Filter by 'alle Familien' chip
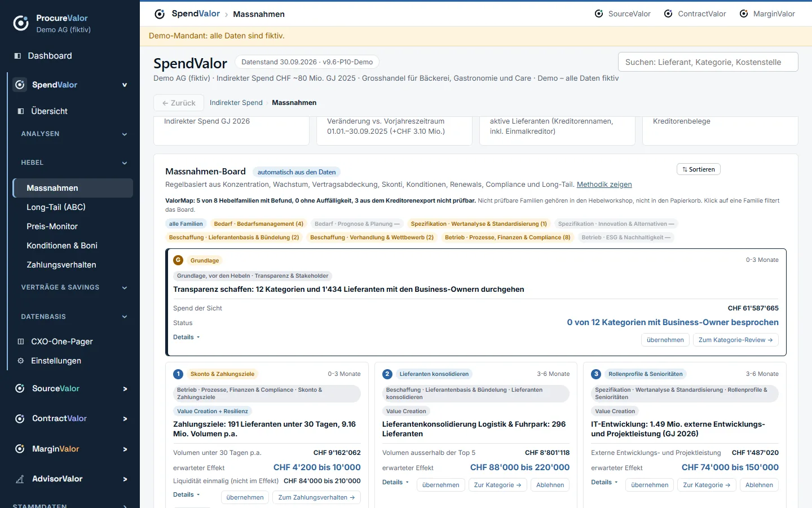 click(x=186, y=224)
